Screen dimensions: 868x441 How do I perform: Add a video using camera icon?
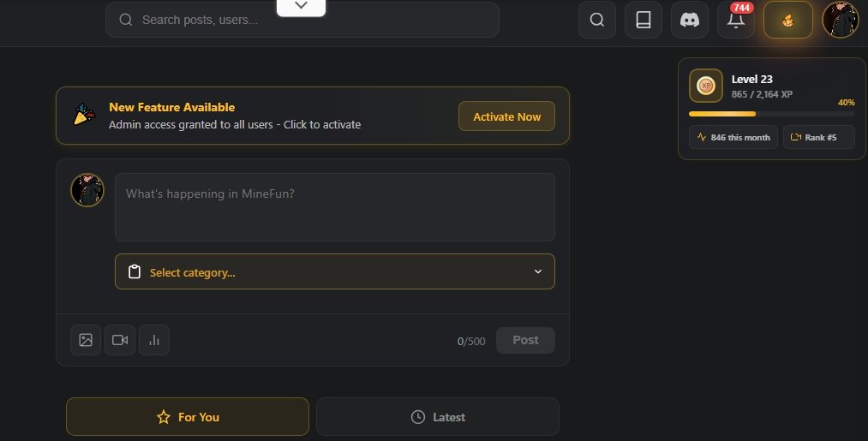[x=120, y=340]
